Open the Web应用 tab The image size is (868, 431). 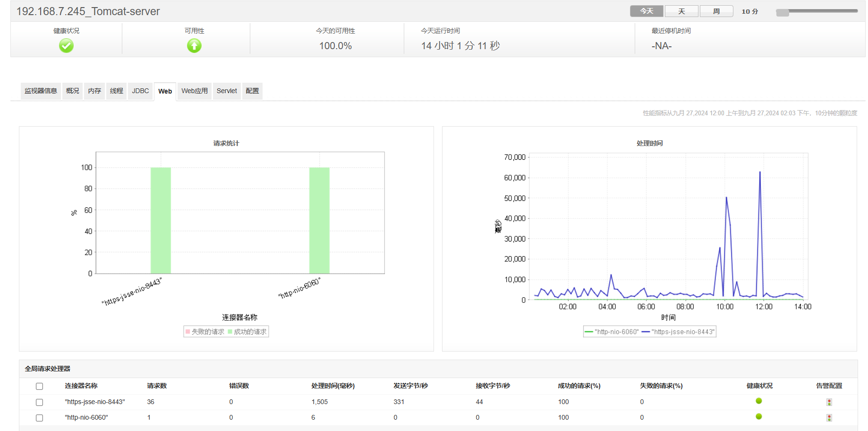195,91
